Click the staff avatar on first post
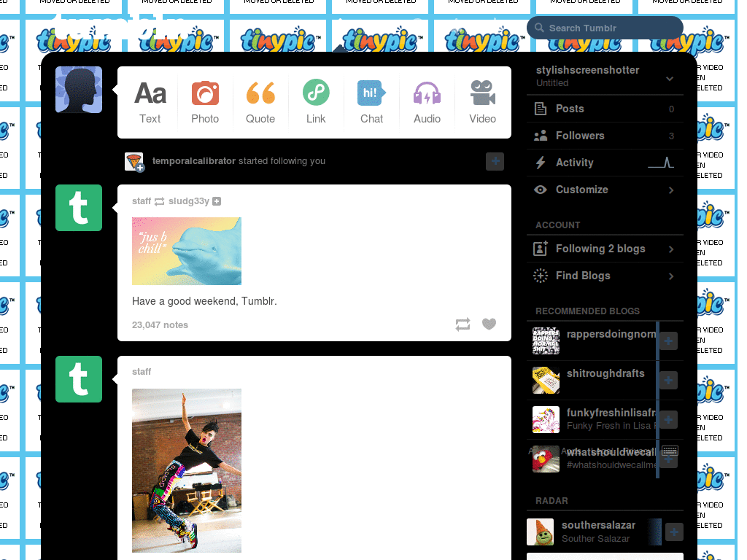 click(x=79, y=208)
